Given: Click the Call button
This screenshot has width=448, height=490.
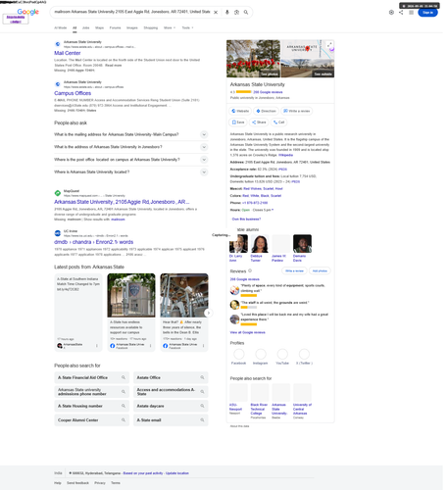Looking at the screenshot, I should tap(278, 122).
